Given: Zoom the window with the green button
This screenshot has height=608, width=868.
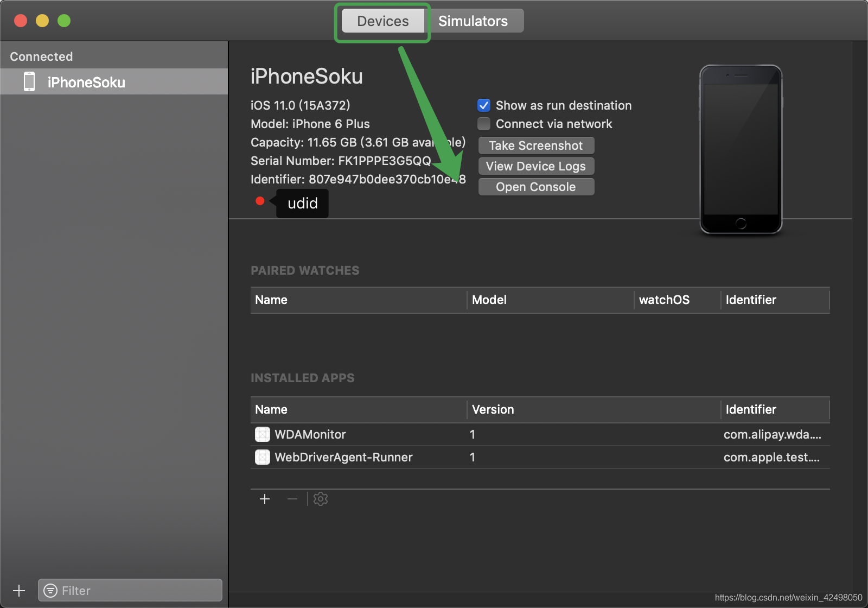Looking at the screenshot, I should click(x=64, y=21).
